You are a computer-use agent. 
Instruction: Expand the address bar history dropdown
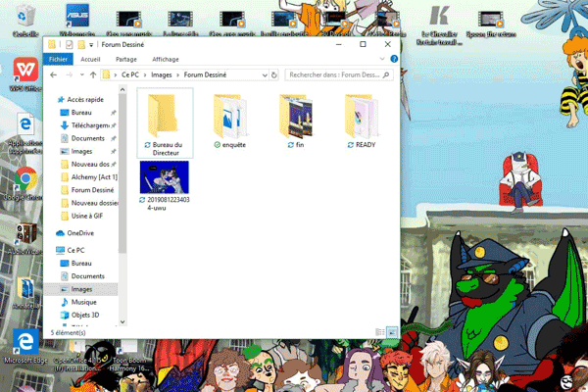click(x=265, y=75)
